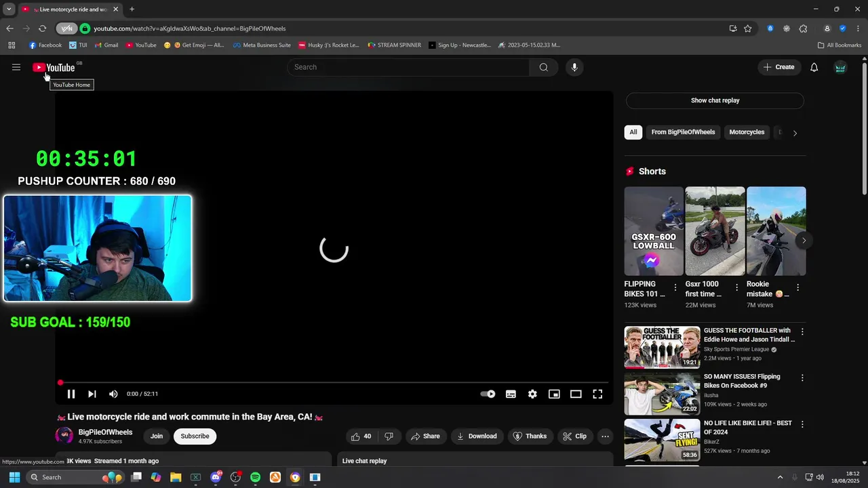This screenshot has width=868, height=488.
Task: Open the Create button
Action: pyautogui.click(x=778, y=67)
